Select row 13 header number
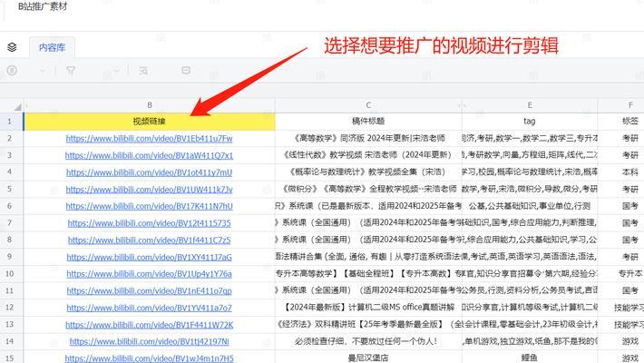The height and width of the screenshot is (363, 644). tap(10, 324)
